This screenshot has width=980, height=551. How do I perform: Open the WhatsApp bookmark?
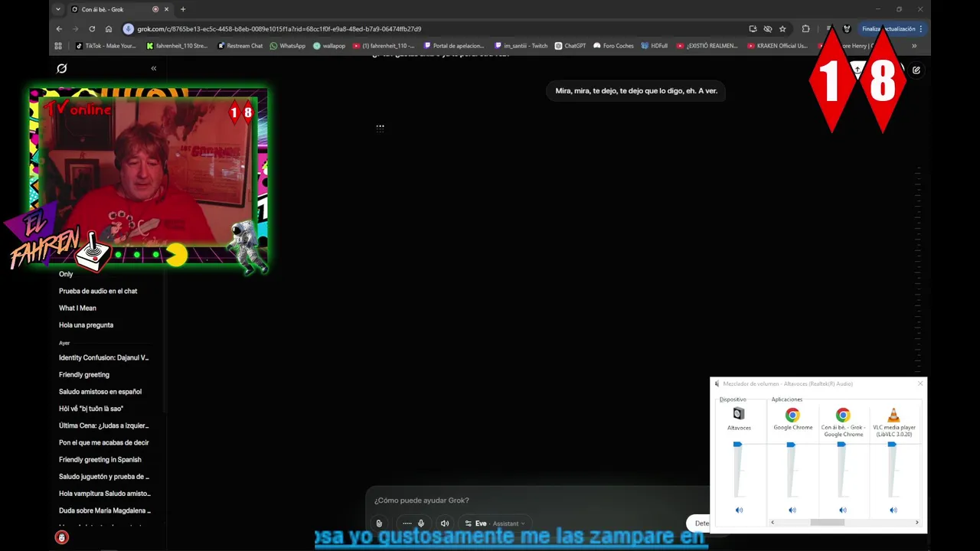tap(287, 46)
